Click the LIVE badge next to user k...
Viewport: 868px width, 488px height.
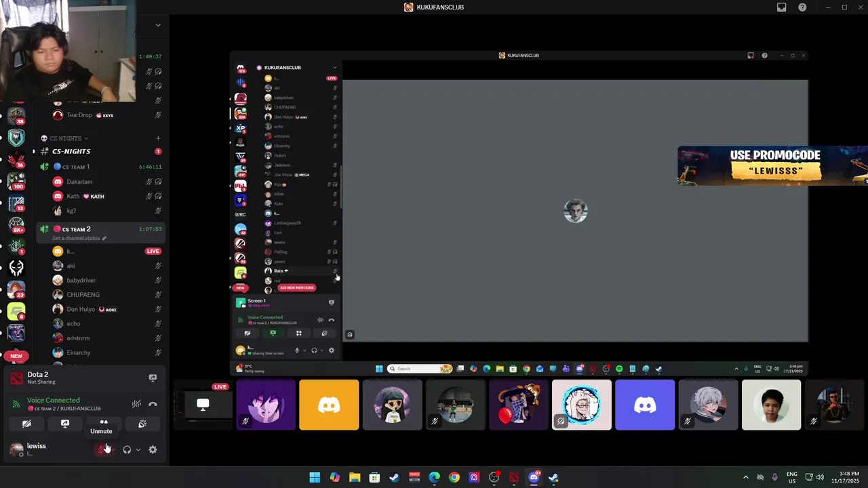pyautogui.click(x=153, y=251)
